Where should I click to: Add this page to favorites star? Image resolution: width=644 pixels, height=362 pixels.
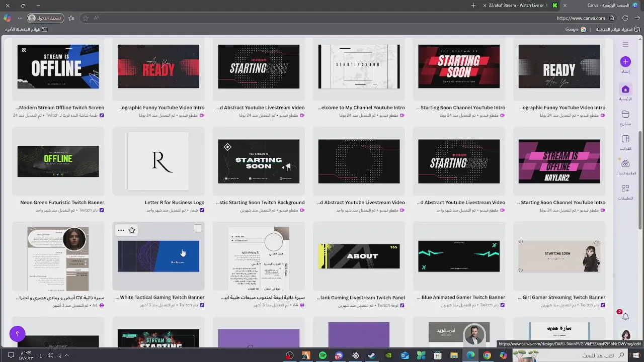coord(86,18)
